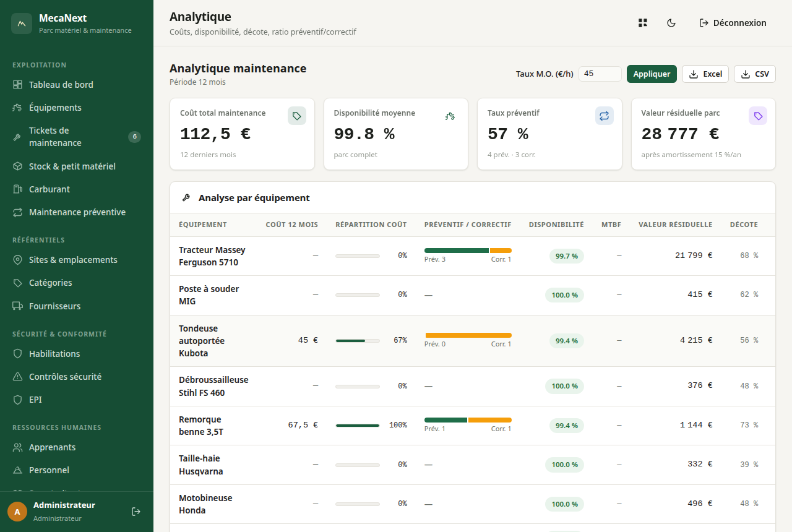This screenshot has width=792, height=532.
Task: Select the Débroussailleuse Stihl FS 460 row
Action: coord(473,386)
